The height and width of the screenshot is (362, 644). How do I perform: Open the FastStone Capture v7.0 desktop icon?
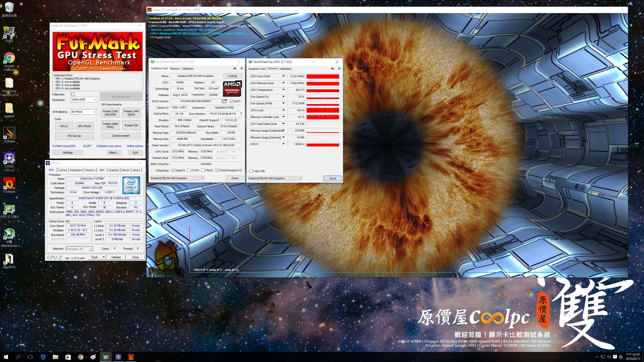(9, 87)
